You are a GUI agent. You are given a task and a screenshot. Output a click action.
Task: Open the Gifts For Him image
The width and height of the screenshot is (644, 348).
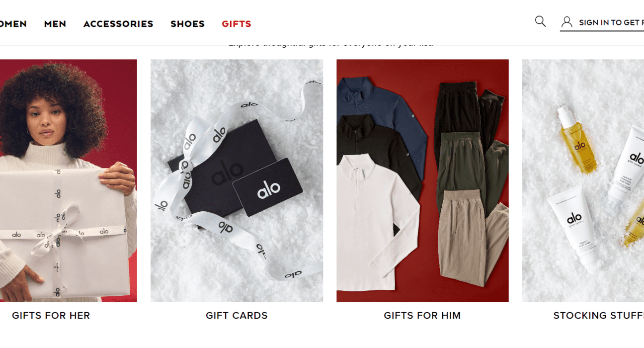coord(422,180)
